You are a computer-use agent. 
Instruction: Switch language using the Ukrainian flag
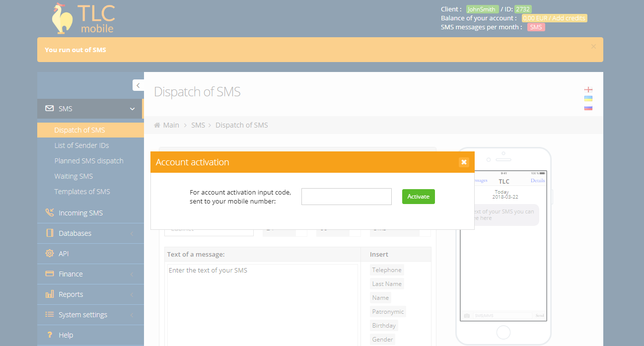coord(588,98)
